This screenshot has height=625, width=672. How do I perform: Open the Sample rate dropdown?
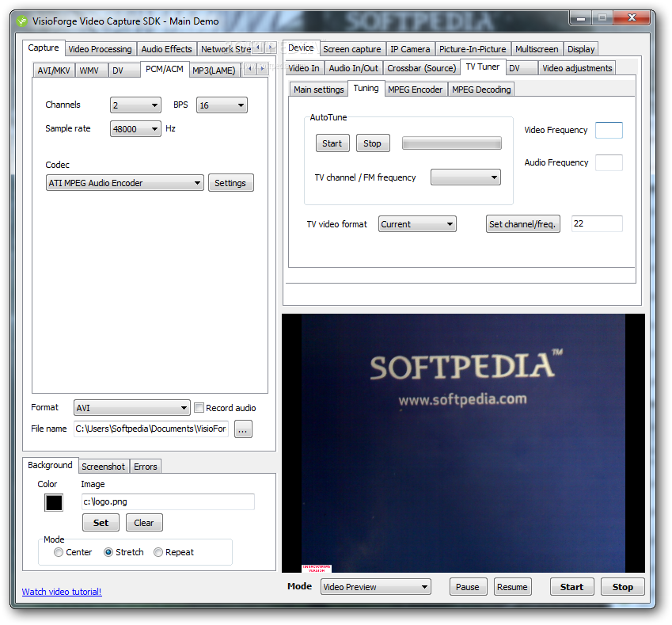coord(135,128)
